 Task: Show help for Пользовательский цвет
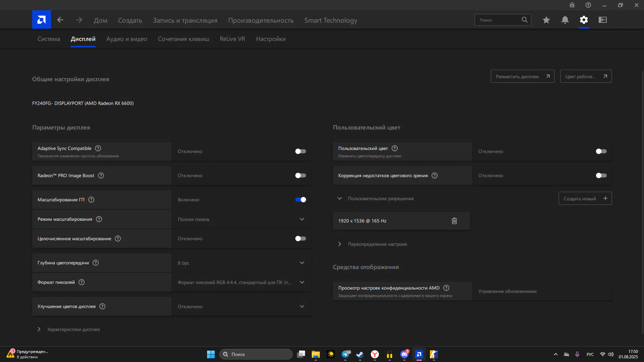[395, 148]
